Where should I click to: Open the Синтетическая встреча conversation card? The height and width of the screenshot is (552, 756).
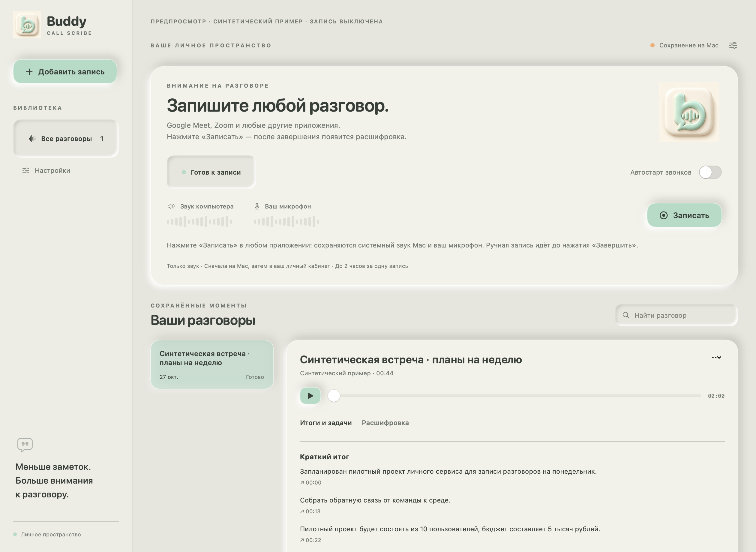coord(212,364)
